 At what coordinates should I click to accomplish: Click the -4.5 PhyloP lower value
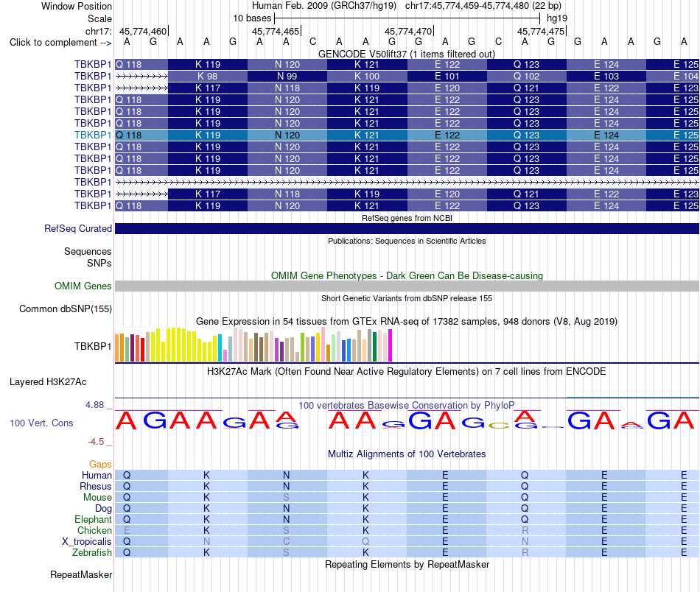click(x=96, y=442)
